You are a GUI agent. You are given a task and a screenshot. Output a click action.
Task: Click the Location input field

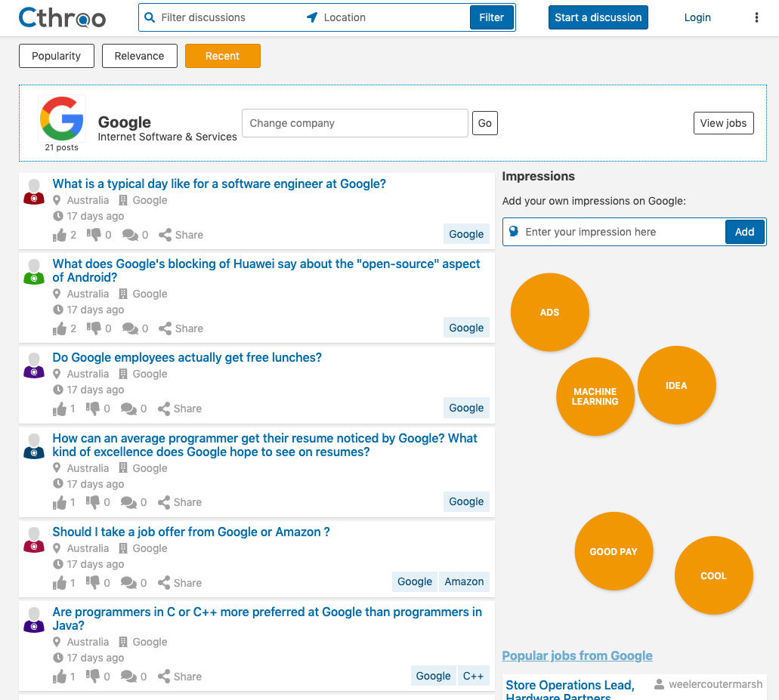386,18
